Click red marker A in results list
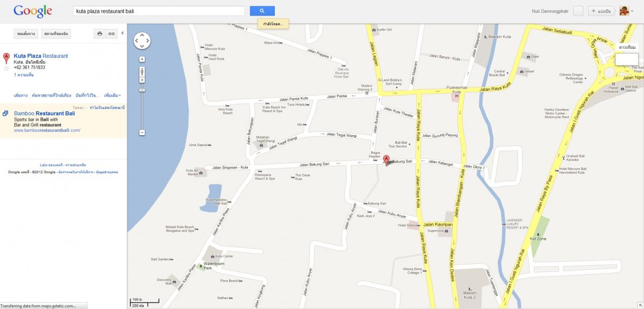 6,58
